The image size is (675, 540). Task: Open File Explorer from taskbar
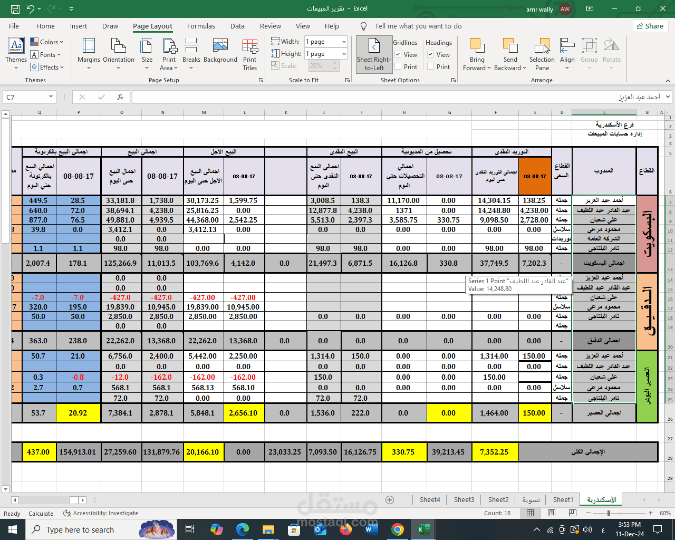tap(268, 529)
